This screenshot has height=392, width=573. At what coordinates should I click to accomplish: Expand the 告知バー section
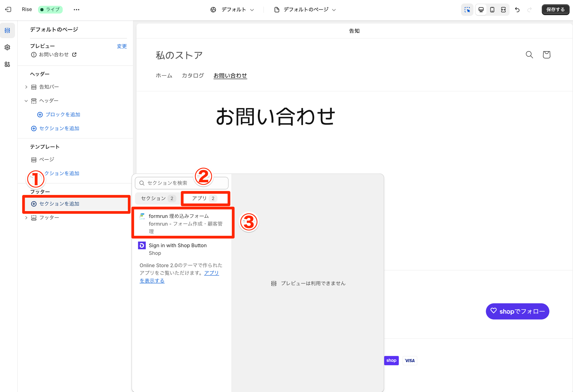coord(26,87)
